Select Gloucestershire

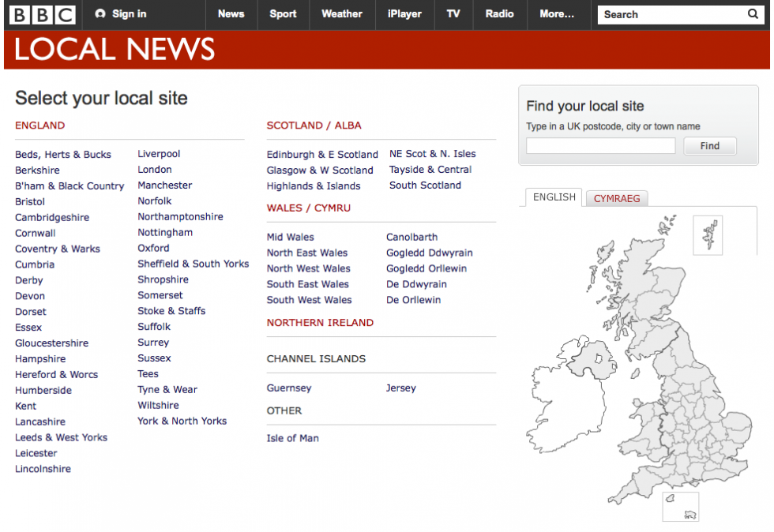click(52, 343)
